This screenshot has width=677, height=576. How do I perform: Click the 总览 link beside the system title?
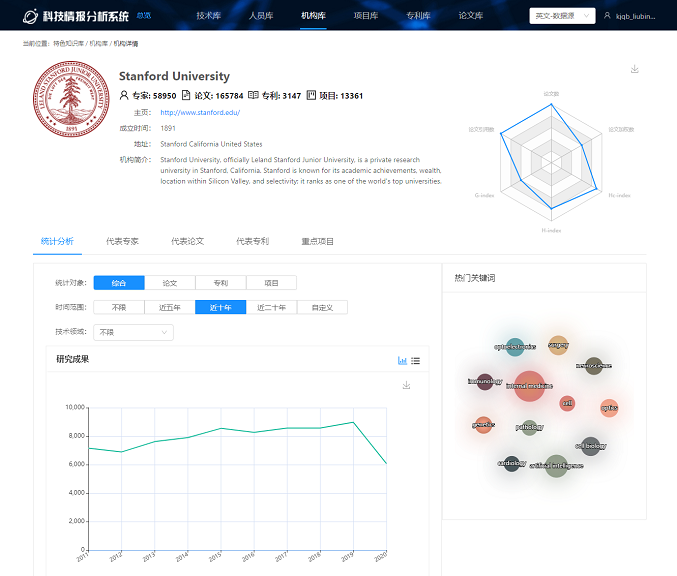tap(144, 16)
